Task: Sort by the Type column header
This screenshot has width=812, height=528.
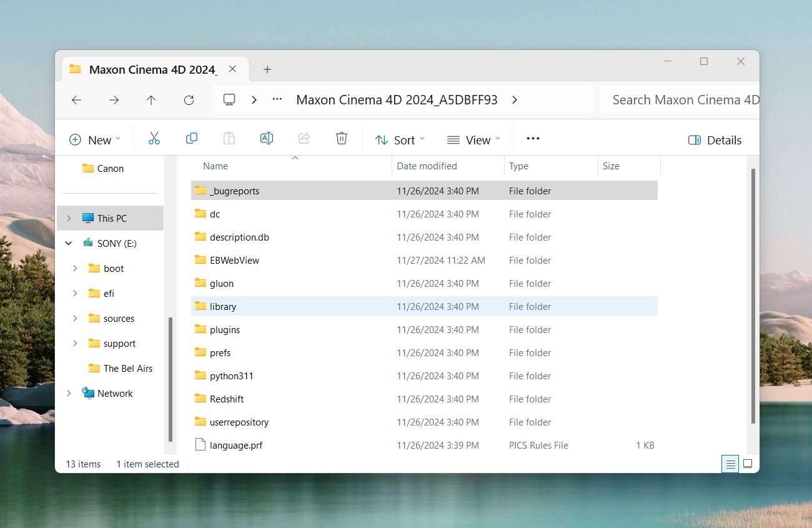Action: (x=551, y=166)
